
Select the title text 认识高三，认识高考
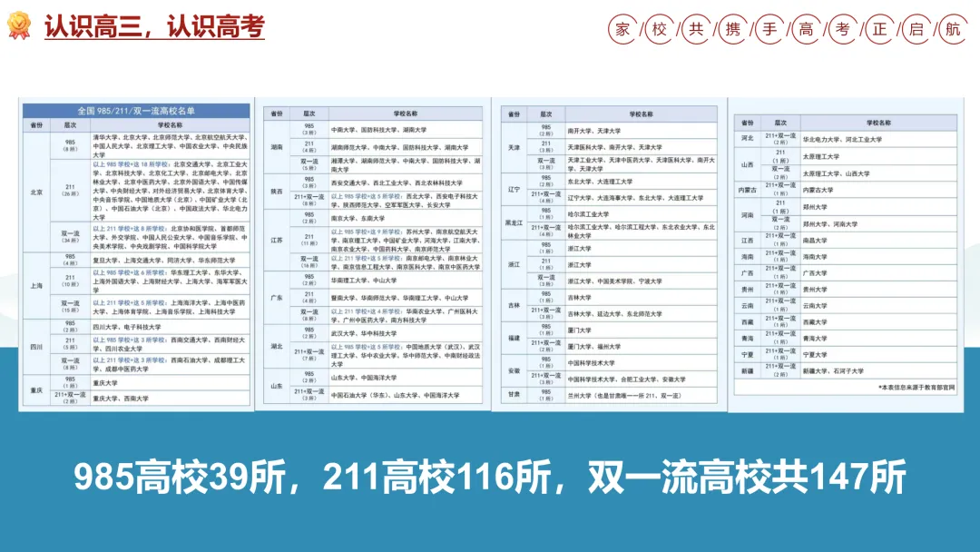click(x=154, y=27)
